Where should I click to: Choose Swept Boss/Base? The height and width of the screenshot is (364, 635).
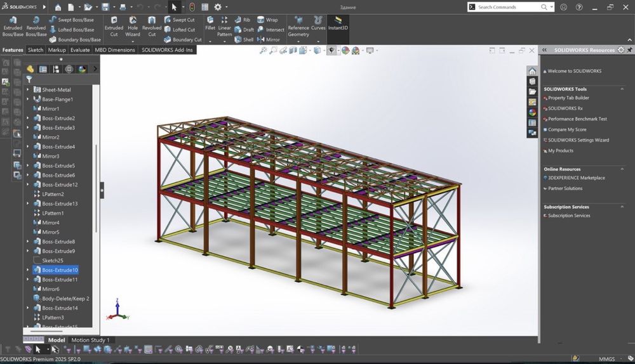tap(71, 20)
